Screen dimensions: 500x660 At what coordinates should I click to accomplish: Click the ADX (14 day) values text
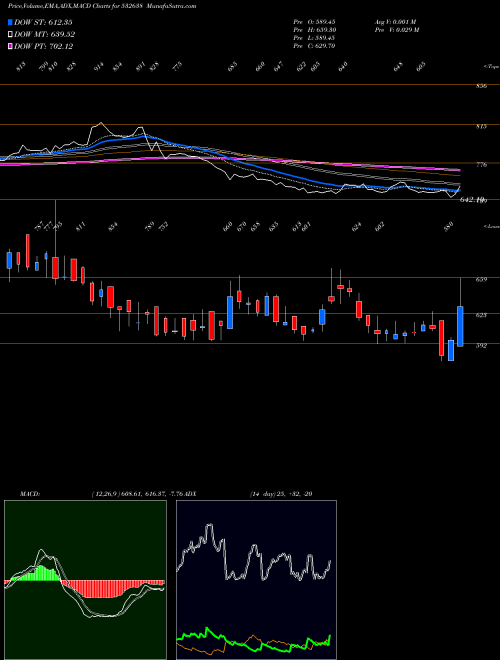tap(280, 494)
